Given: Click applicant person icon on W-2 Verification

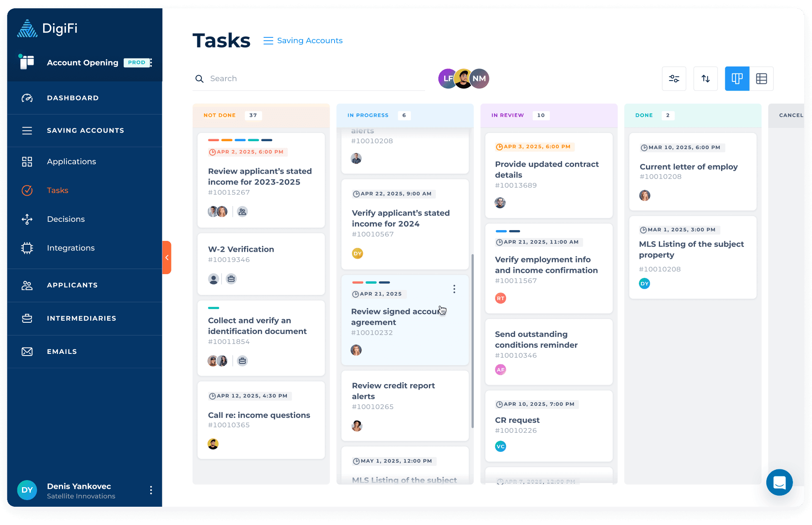Looking at the screenshot, I should pyautogui.click(x=213, y=279).
